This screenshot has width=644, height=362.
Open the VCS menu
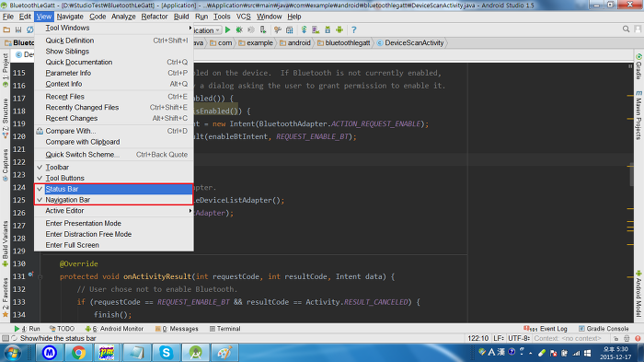click(243, 17)
